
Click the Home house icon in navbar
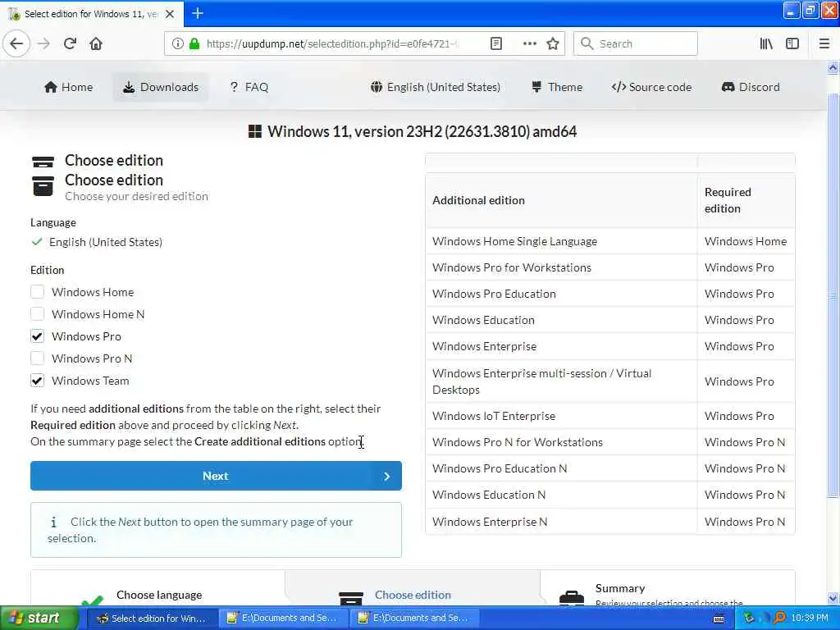click(x=51, y=87)
